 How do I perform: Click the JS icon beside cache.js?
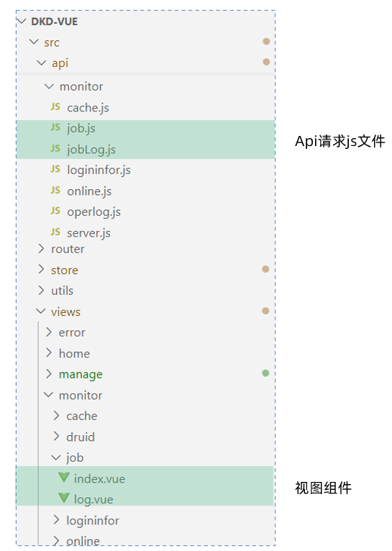click(55, 107)
